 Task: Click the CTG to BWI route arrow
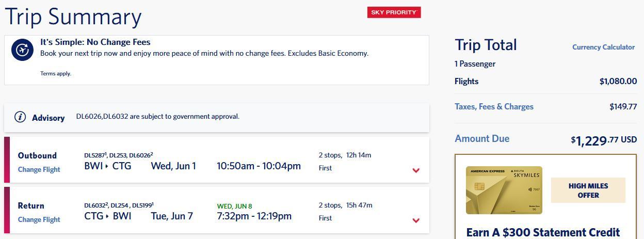[107, 216]
